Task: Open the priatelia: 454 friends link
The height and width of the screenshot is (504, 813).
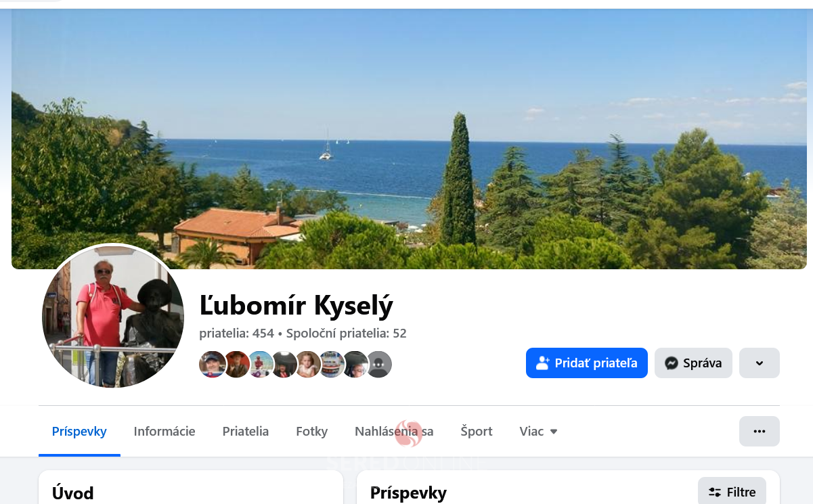Action: click(x=236, y=333)
